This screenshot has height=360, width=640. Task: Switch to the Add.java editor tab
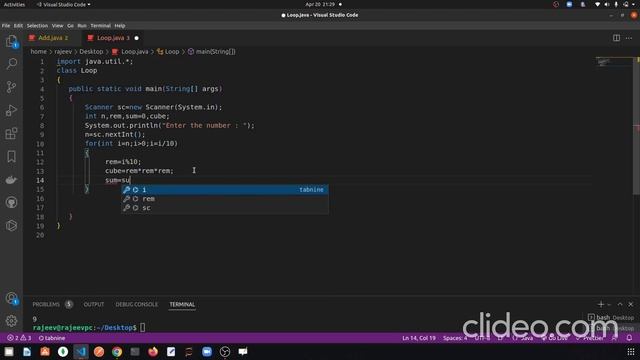tap(51, 38)
